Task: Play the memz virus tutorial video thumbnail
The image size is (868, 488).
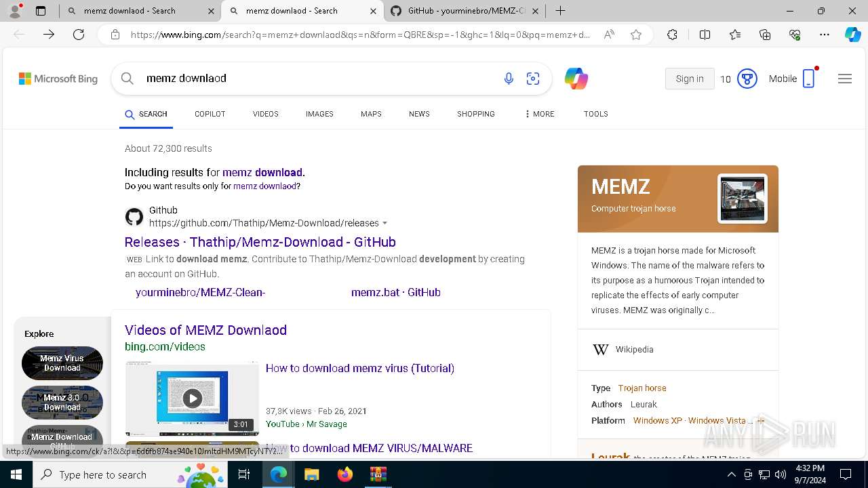Action: click(192, 399)
